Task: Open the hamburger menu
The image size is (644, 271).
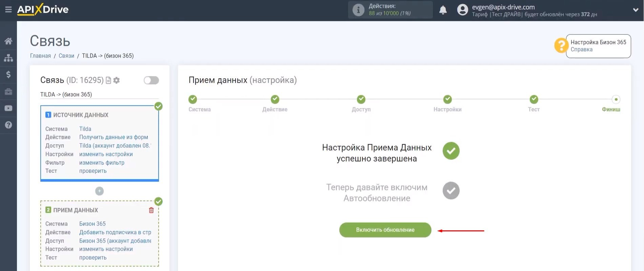Action: coord(8,9)
